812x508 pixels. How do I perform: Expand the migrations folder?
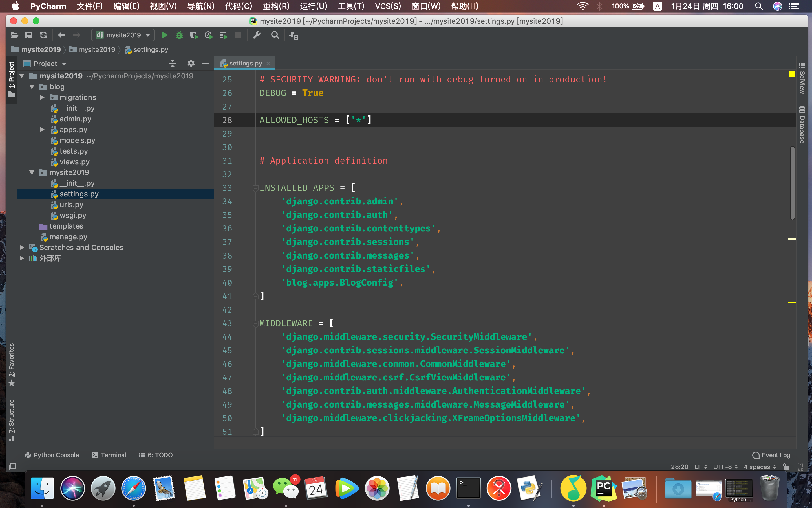(42, 97)
